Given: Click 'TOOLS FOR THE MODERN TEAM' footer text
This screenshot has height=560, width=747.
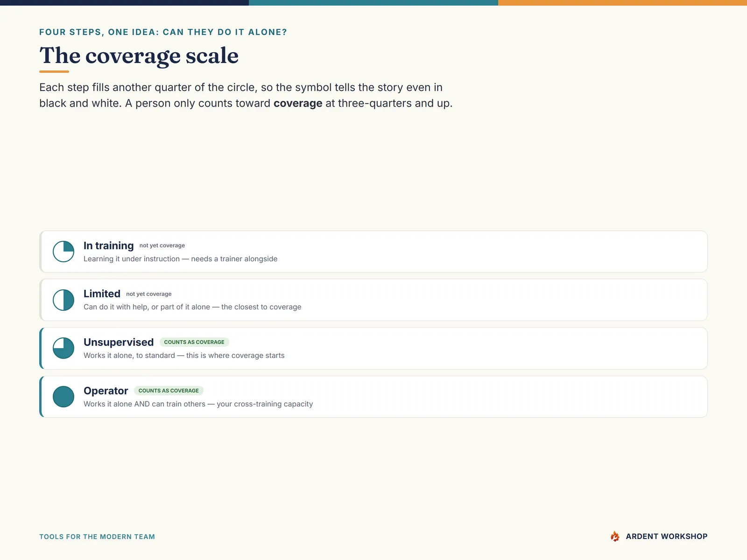Looking at the screenshot, I should (97, 537).
